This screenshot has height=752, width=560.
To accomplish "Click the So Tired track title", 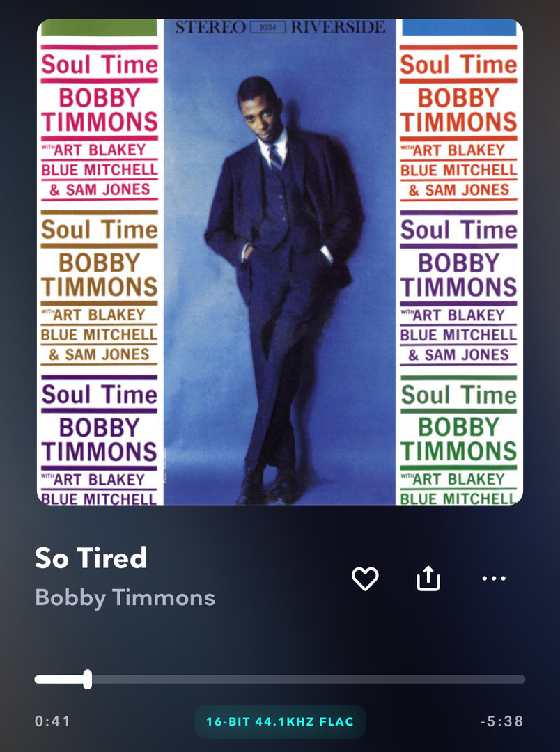I will coord(91,558).
